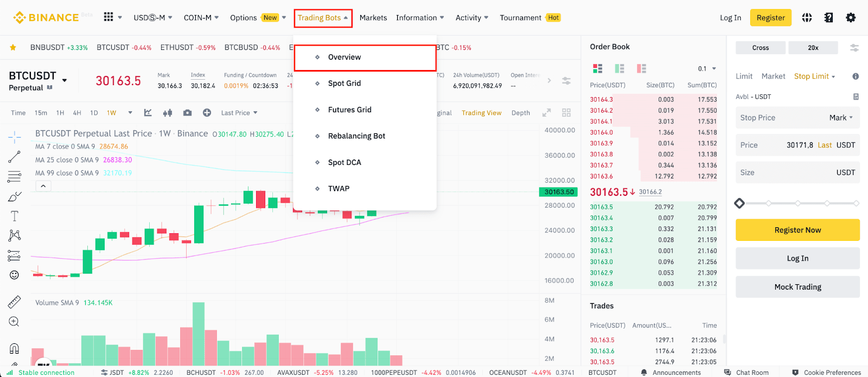Select the pattern drawing tool
Image resolution: width=868 pixels, height=377 pixels.
click(15, 235)
